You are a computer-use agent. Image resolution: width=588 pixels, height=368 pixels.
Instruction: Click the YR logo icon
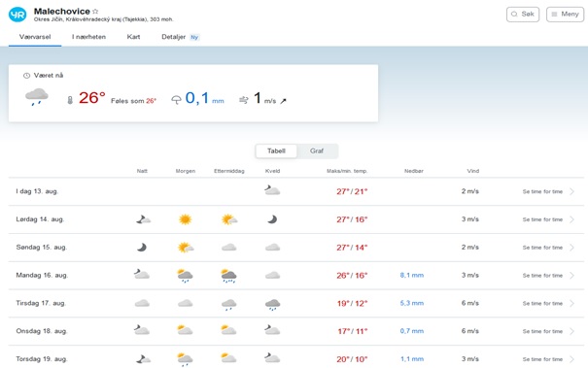[17, 15]
